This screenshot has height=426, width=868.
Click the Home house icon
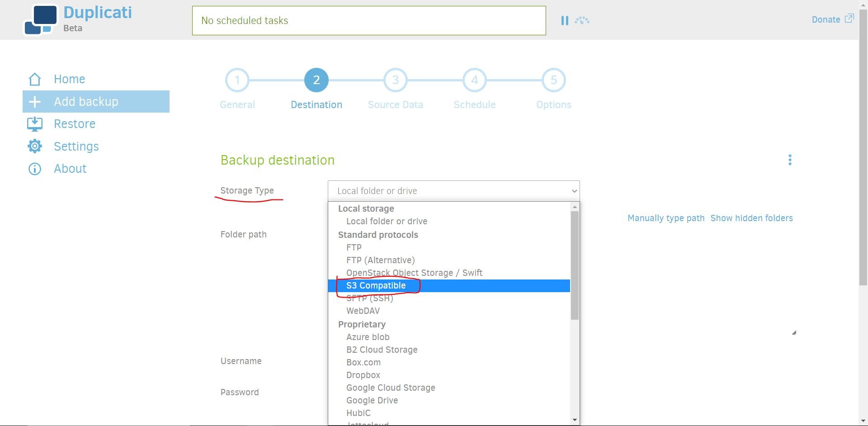(x=35, y=79)
